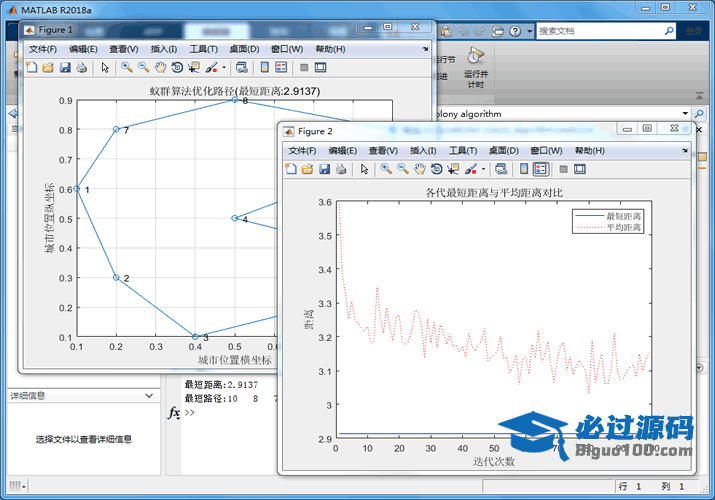
Task: Open brush color dropdown arrow in Figure 1
Action: pyautogui.click(x=224, y=67)
